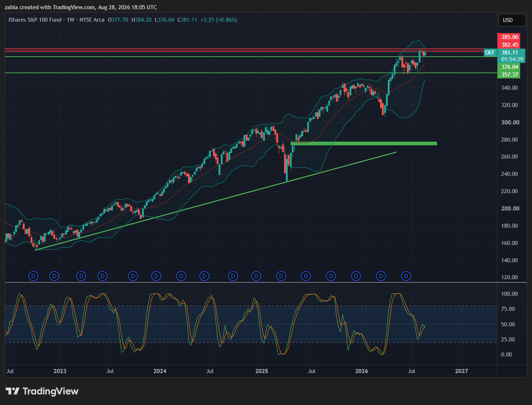Image resolution: width=532 pixels, height=405 pixels.
Task: Click the iShares S&P 100 Fund title
Action: [x=35, y=20]
